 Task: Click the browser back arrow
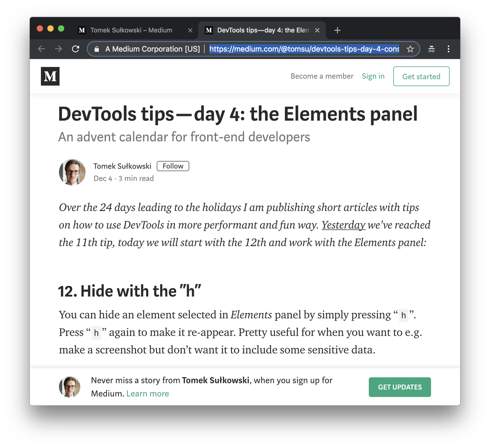[41, 49]
